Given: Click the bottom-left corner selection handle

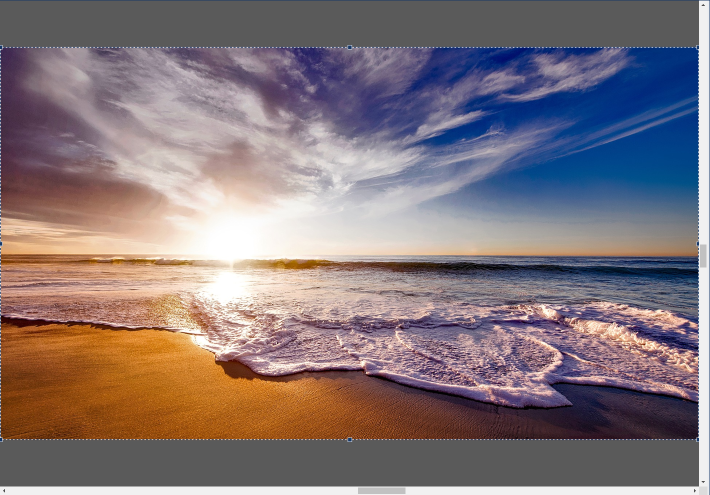Looking at the screenshot, I should pyautogui.click(x=2, y=439).
